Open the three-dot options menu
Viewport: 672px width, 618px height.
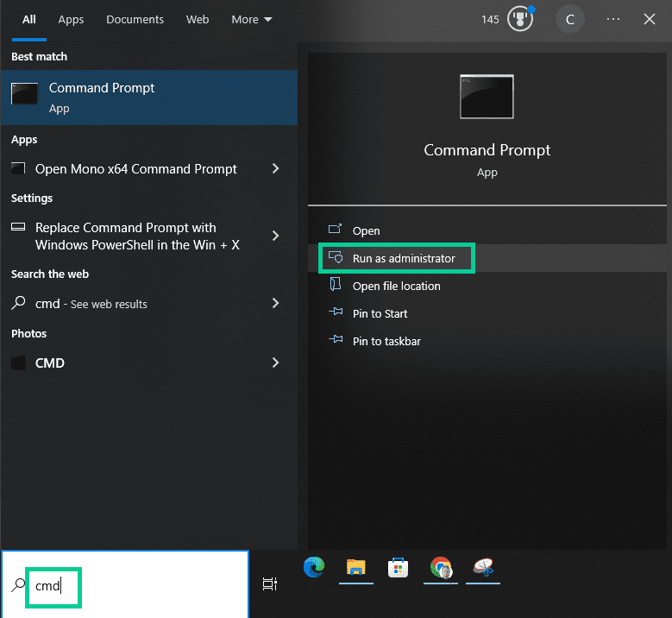click(613, 19)
